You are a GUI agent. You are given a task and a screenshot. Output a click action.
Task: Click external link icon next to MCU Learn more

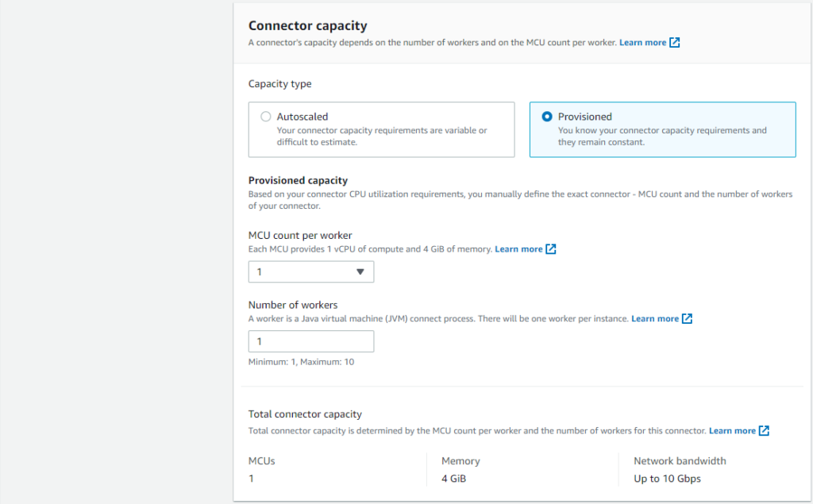[x=549, y=248]
